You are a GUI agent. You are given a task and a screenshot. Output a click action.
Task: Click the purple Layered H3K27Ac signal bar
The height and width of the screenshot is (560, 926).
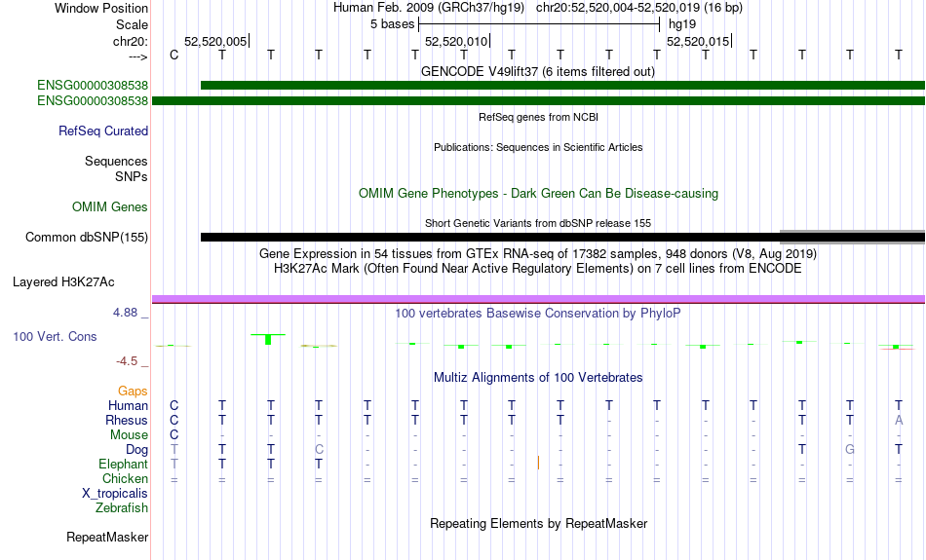pos(539,299)
